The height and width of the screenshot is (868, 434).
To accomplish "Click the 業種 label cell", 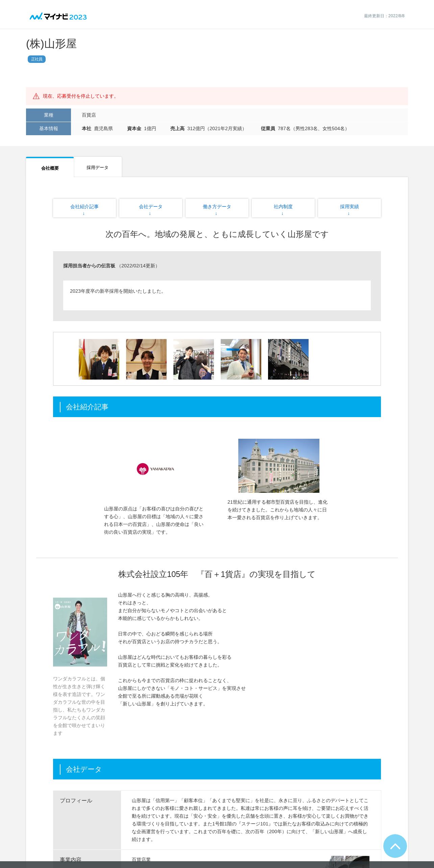I will tap(48, 115).
